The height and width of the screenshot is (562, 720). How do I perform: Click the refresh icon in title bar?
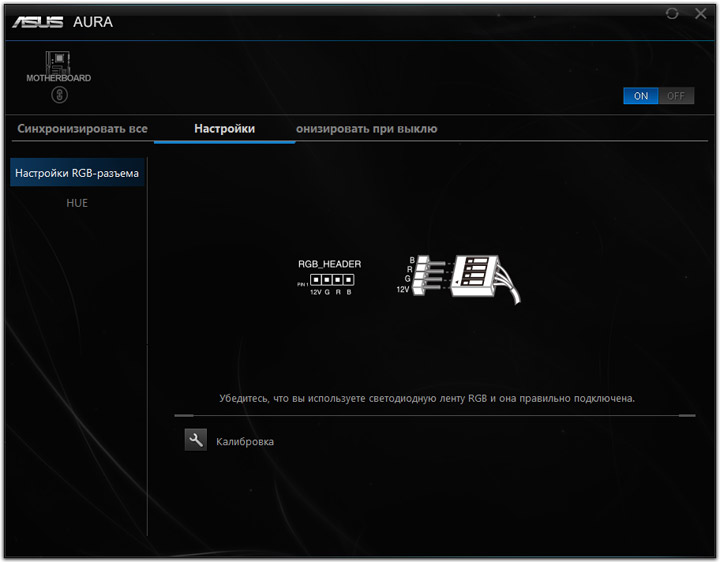pos(672,13)
